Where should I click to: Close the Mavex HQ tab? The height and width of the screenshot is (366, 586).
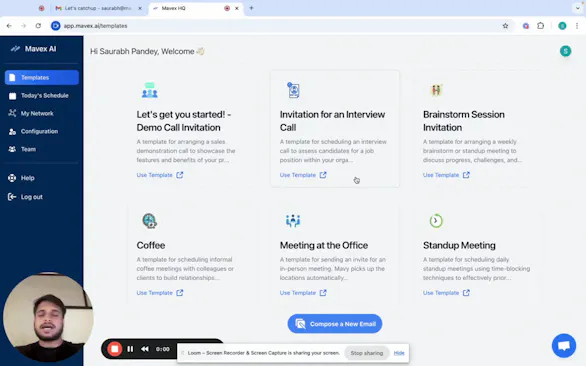[x=237, y=8]
